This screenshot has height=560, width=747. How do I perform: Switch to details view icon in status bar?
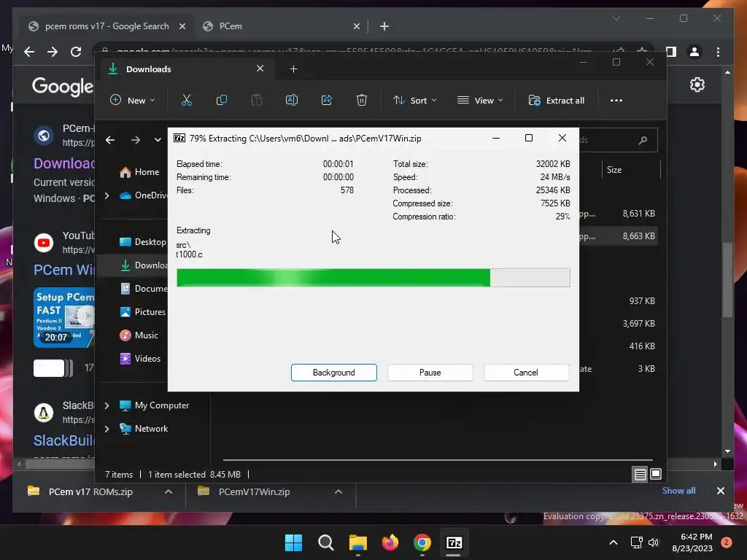pyautogui.click(x=640, y=474)
